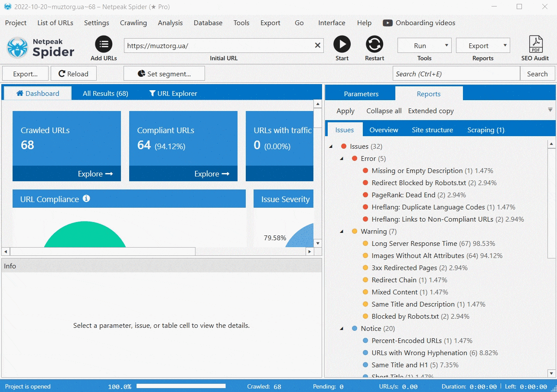Open the Site structure subtab
The image size is (557, 392).
pos(432,130)
